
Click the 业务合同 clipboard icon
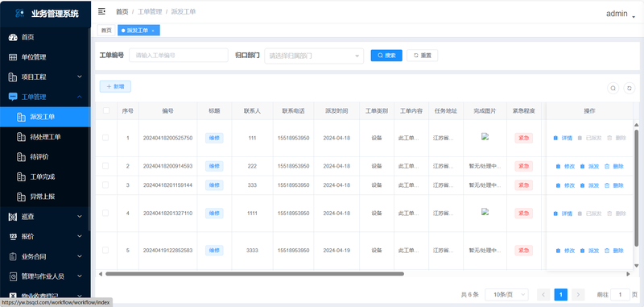[x=13, y=256]
